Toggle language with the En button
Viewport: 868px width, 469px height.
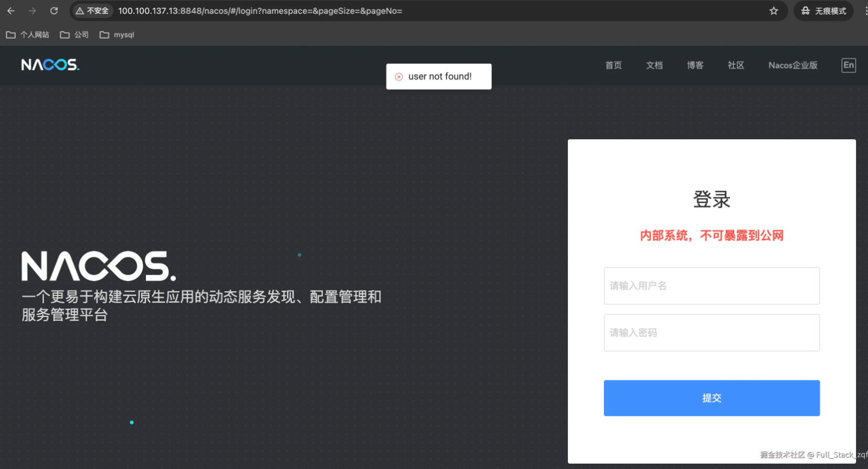coord(849,65)
